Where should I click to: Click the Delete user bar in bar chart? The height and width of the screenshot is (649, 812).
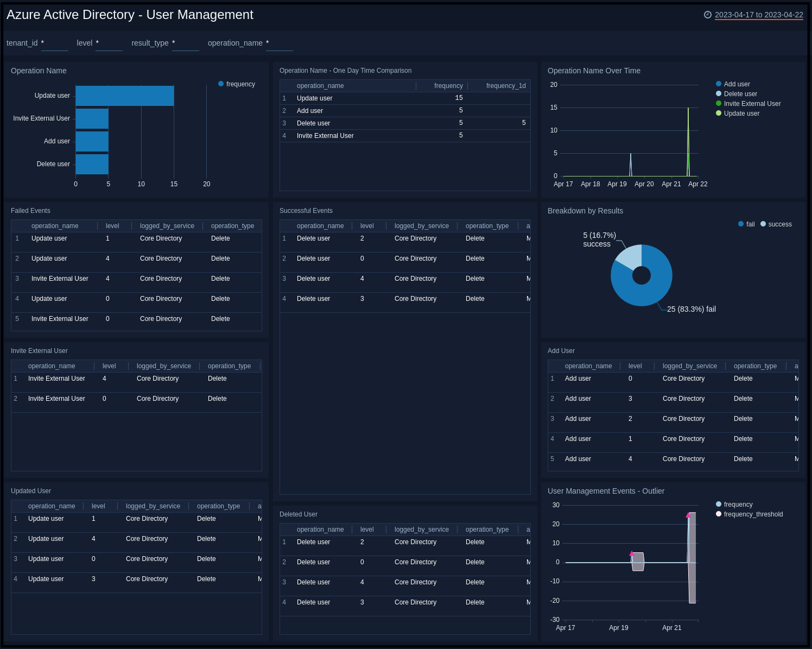click(92, 164)
